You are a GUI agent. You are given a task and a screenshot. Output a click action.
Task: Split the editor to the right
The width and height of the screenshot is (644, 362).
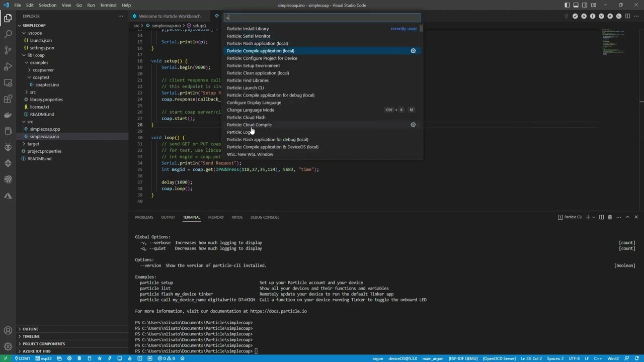(x=627, y=16)
